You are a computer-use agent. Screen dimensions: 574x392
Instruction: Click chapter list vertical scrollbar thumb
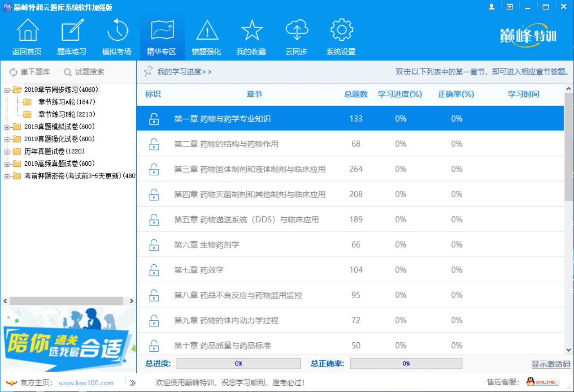click(x=569, y=147)
